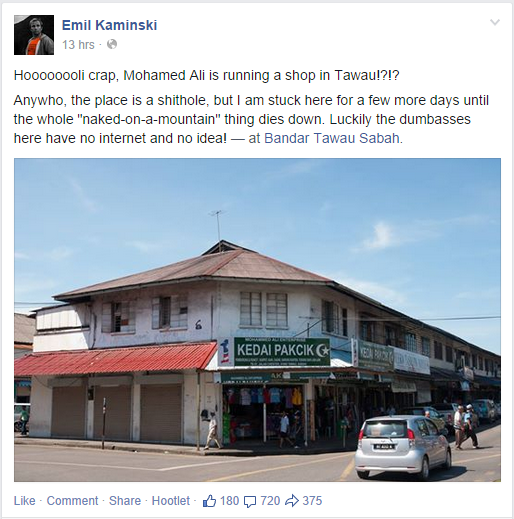This screenshot has height=519, width=514.
Task: Click the post text starting Hoooooooli crap
Action: (206, 75)
